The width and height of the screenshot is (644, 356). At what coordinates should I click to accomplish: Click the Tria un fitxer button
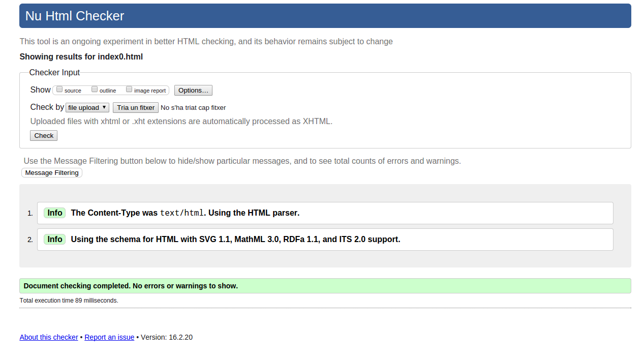[136, 108]
